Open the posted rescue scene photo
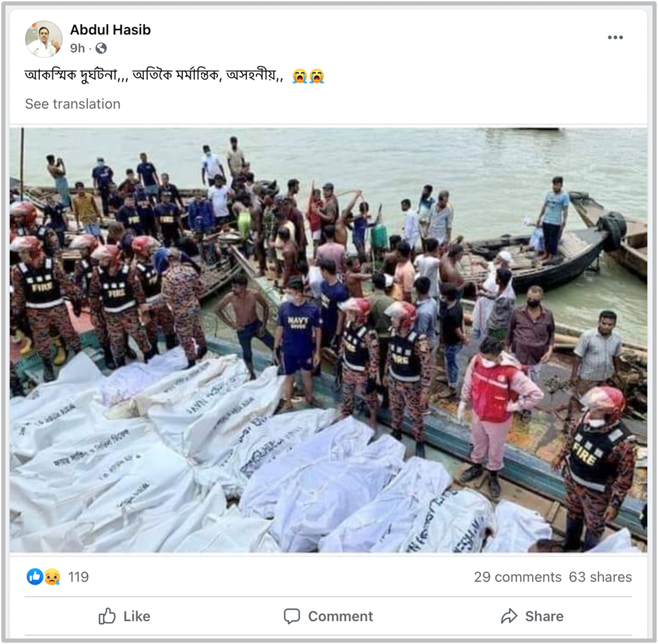Screen dimensions: 658x644 click(x=328, y=341)
